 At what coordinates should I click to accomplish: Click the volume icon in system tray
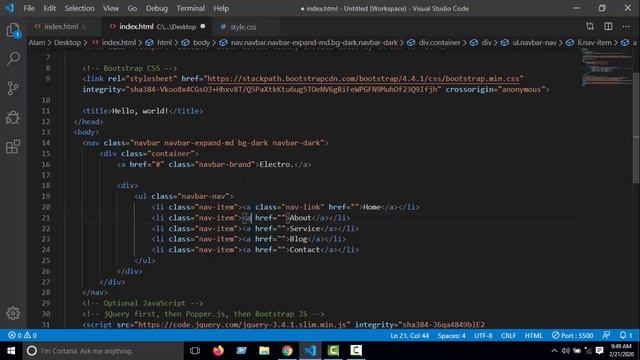pyautogui.click(x=565, y=351)
